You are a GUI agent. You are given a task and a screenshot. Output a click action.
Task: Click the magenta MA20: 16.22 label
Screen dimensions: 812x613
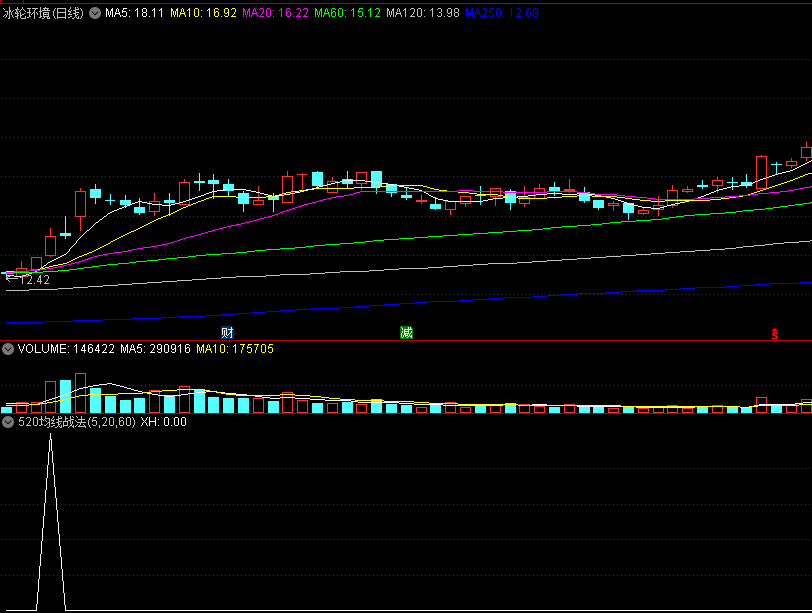(276, 13)
